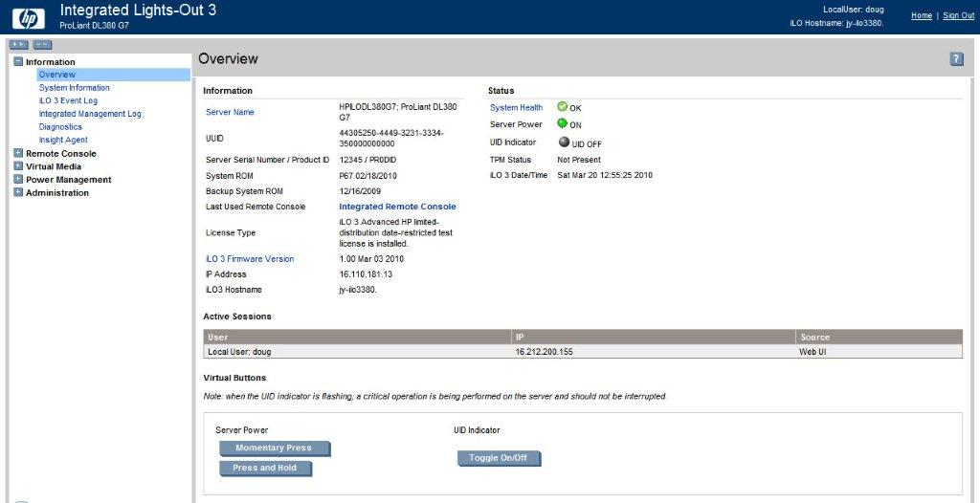Click the UUID value text
The height and width of the screenshot is (503, 980).
pyautogui.click(x=391, y=138)
